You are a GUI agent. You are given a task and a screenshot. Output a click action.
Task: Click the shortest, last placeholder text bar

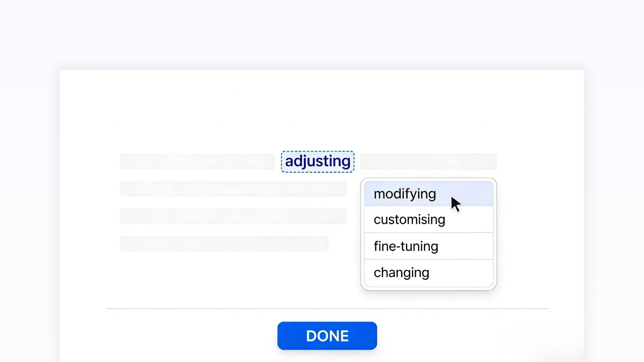click(x=224, y=244)
